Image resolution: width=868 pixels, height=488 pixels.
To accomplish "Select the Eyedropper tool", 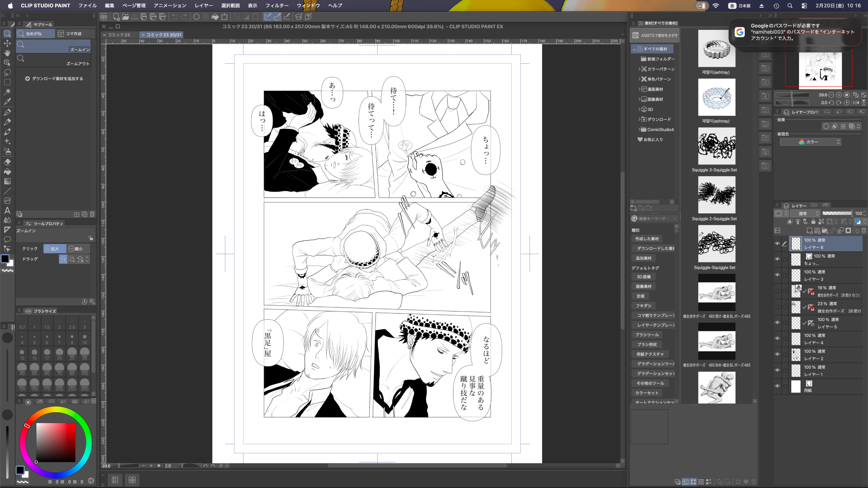I will tap(7, 102).
